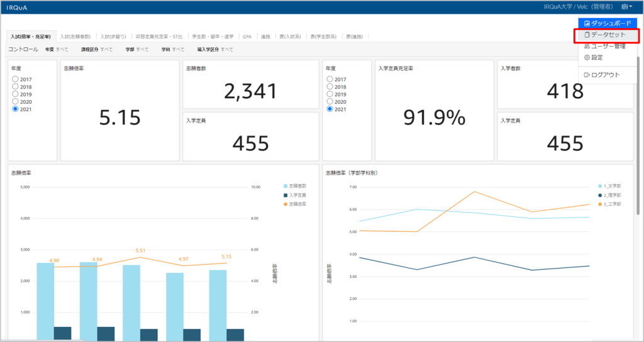Click 志願倍率 orange legend marker
The image size is (644, 342).
click(x=286, y=204)
